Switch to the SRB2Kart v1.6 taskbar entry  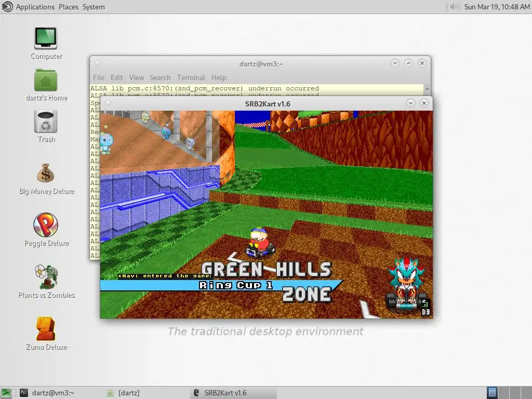click(x=234, y=393)
